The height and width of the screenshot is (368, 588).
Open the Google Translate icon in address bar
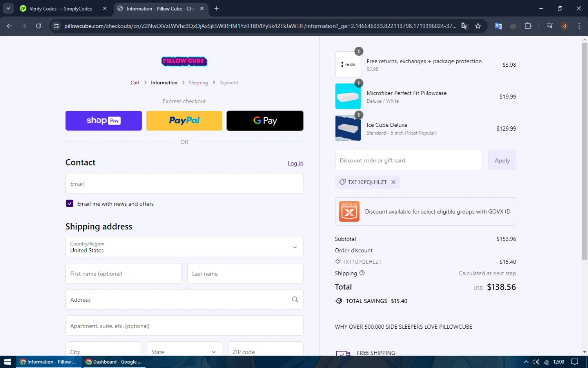tap(465, 26)
